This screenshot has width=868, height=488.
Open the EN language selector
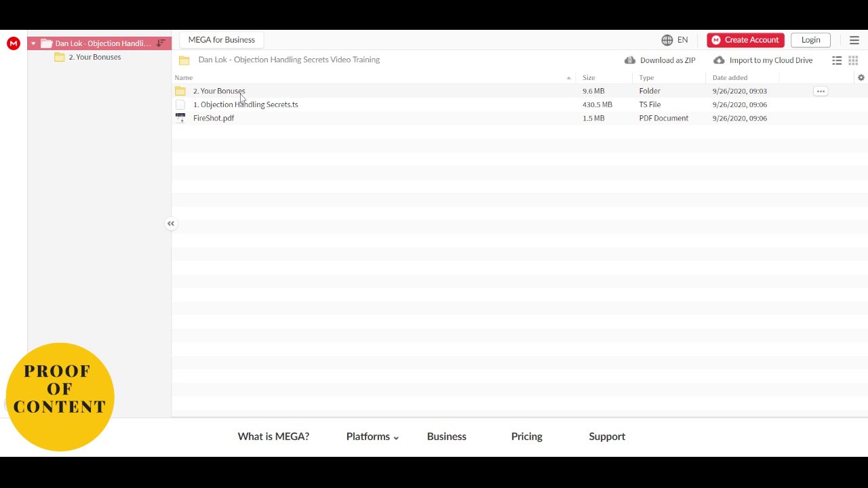coord(682,40)
